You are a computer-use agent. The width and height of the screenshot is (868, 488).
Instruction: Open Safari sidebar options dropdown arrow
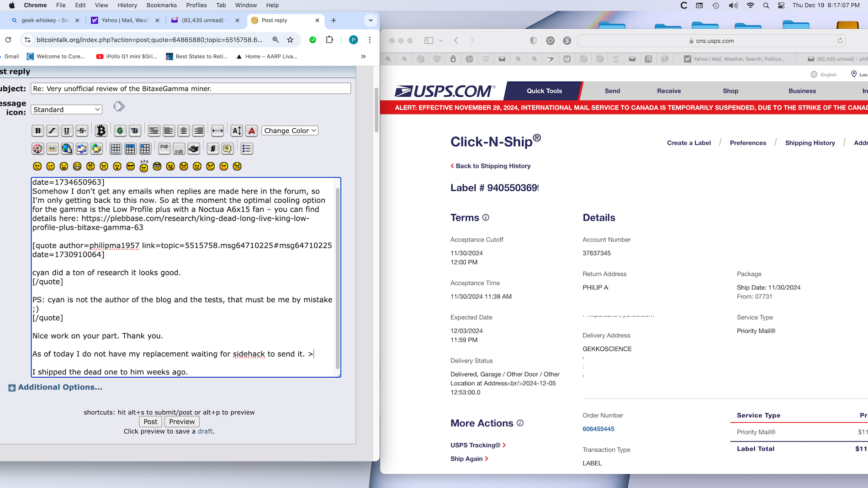pos(440,41)
